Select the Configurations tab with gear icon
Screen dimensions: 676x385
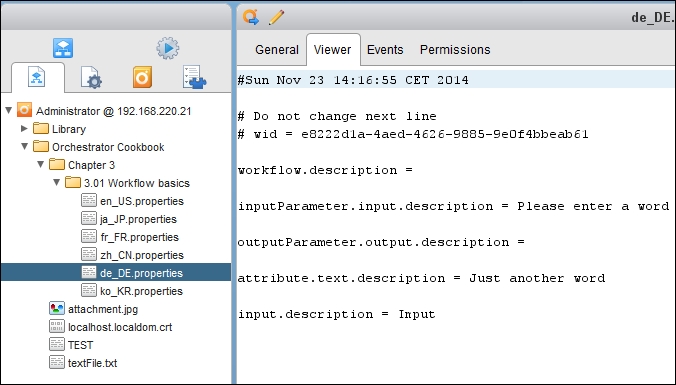coord(91,78)
